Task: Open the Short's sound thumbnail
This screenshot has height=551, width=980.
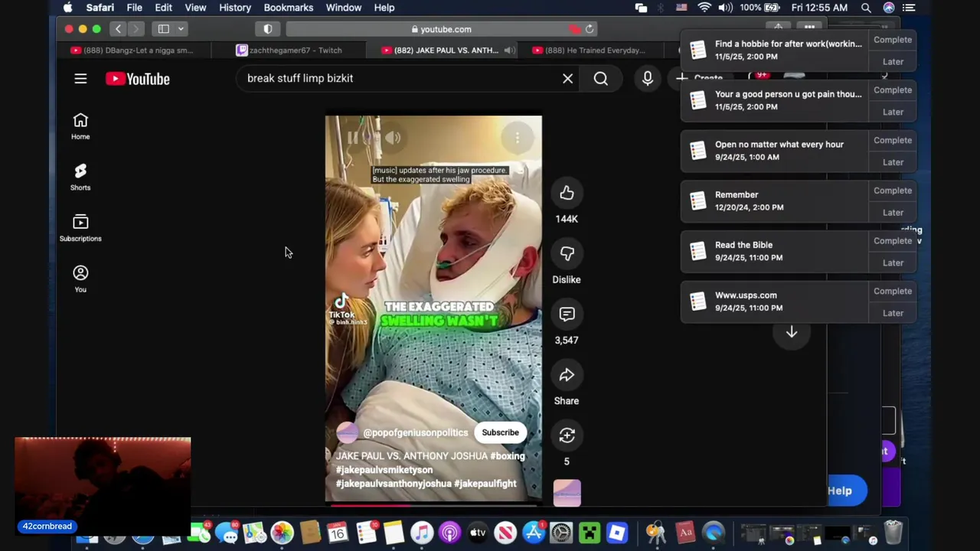Action: tap(567, 493)
